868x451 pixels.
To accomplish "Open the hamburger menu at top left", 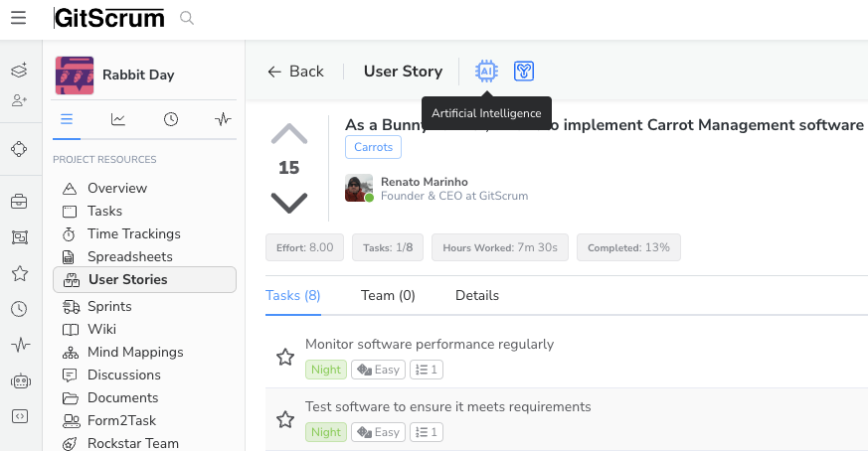I will tap(18, 18).
